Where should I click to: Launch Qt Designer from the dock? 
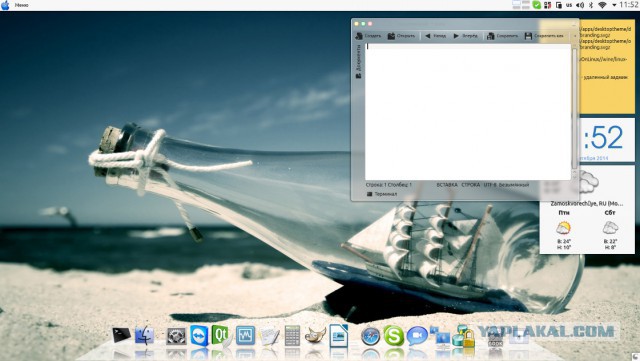click(x=220, y=335)
